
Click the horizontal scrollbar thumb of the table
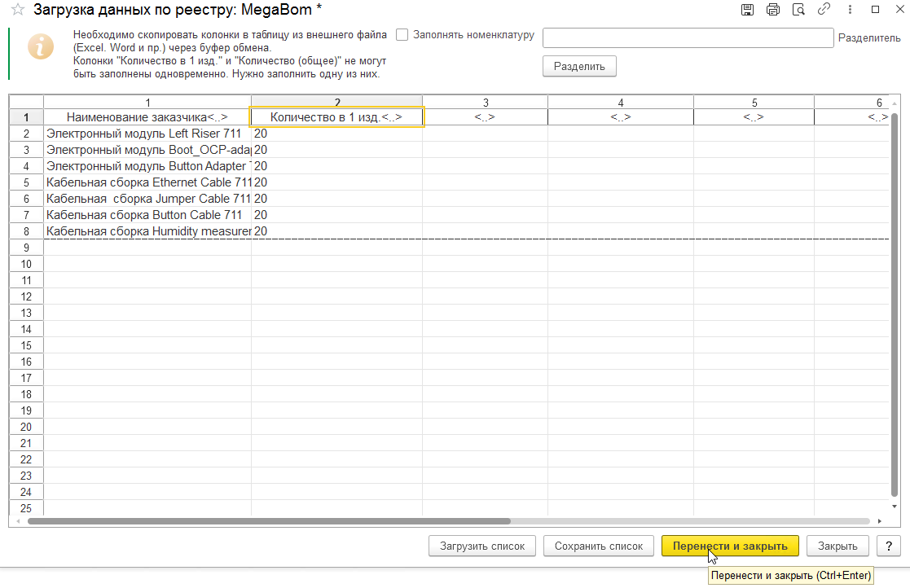(x=269, y=521)
